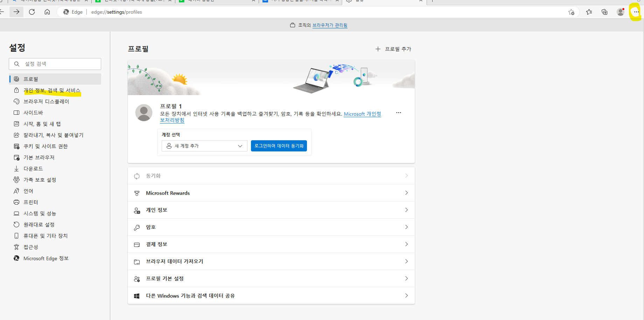Image resolution: width=644 pixels, height=320 pixels.
Task: Click 로그인하여 데이터 동기화 button
Action: [x=279, y=146]
